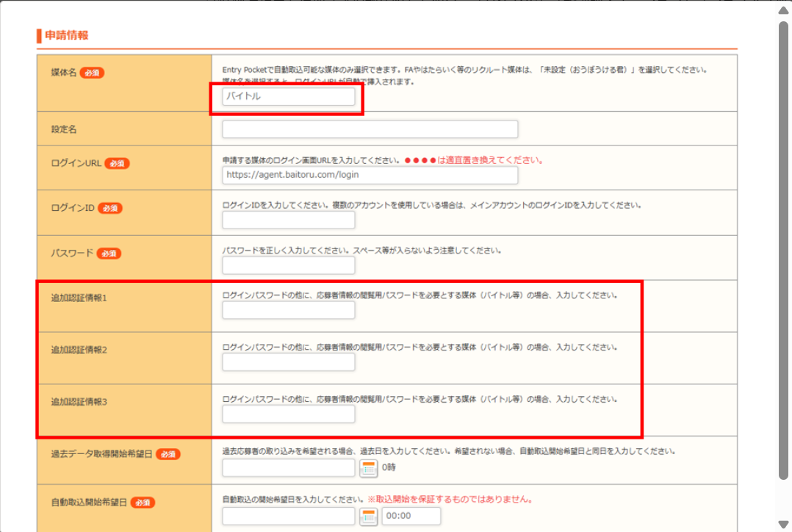This screenshot has width=792, height=532.
Task: Open calendar picker for 自動取込開始希望日
Action: (x=368, y=517)
